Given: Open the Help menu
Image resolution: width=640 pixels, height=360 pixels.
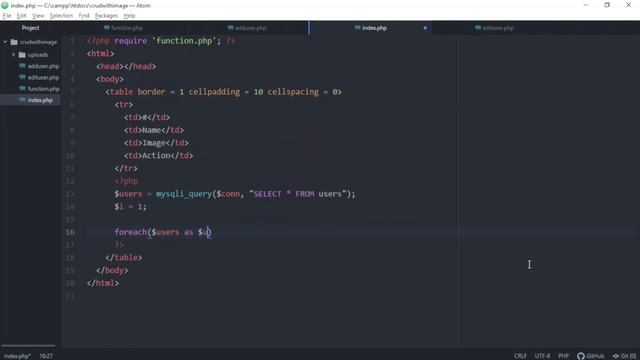Looking at the screenshot, I should (x=129, y=16).
